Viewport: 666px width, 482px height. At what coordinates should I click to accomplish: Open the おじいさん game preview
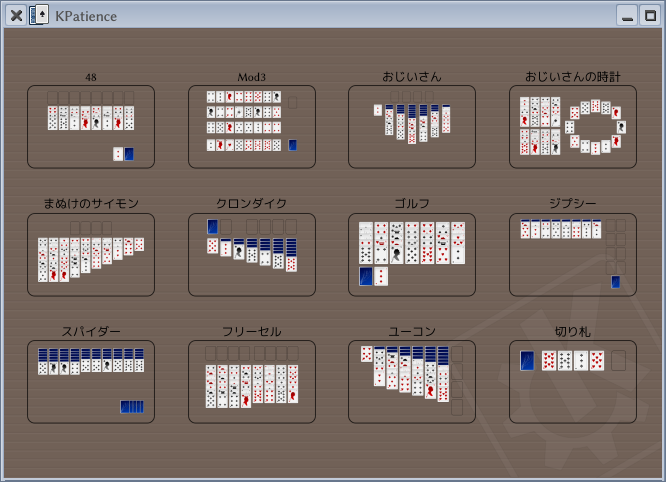point(412,127)
